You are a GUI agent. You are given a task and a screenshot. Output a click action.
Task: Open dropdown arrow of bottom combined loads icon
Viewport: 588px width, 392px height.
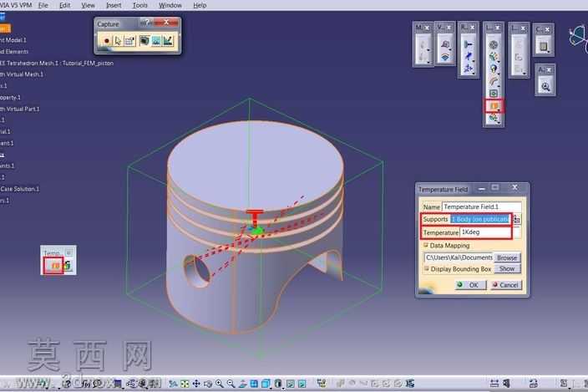[499, 123]
